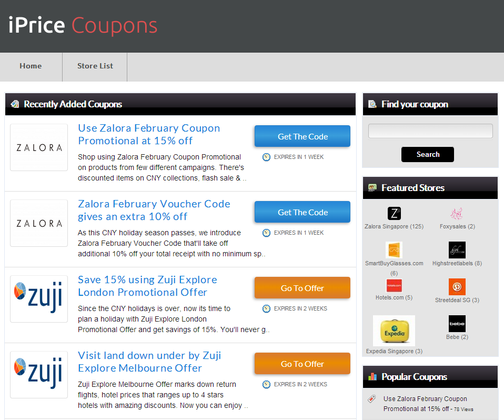Open SmartBuyGlasses.com store link

394,268
